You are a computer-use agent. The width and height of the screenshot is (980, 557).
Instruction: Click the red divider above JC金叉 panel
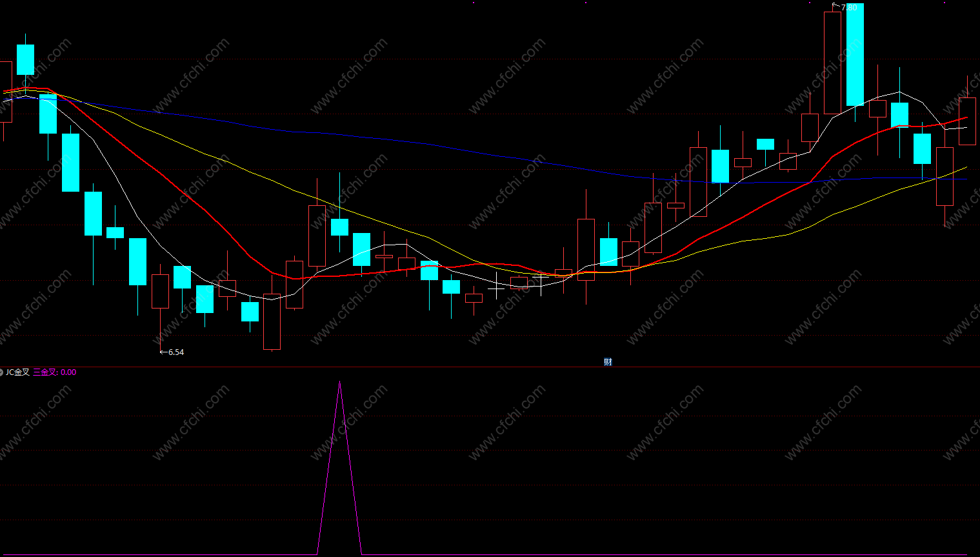pyautogui.click(x=490, y=367)
